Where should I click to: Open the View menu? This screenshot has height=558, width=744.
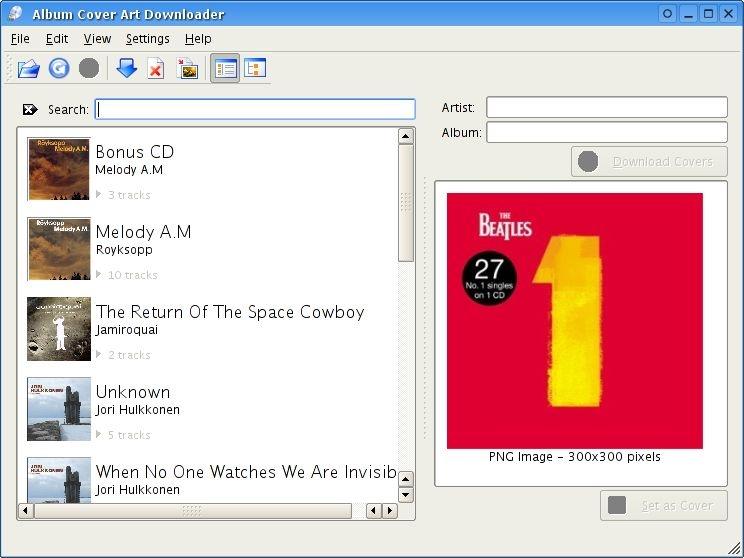tap(97, 39)
